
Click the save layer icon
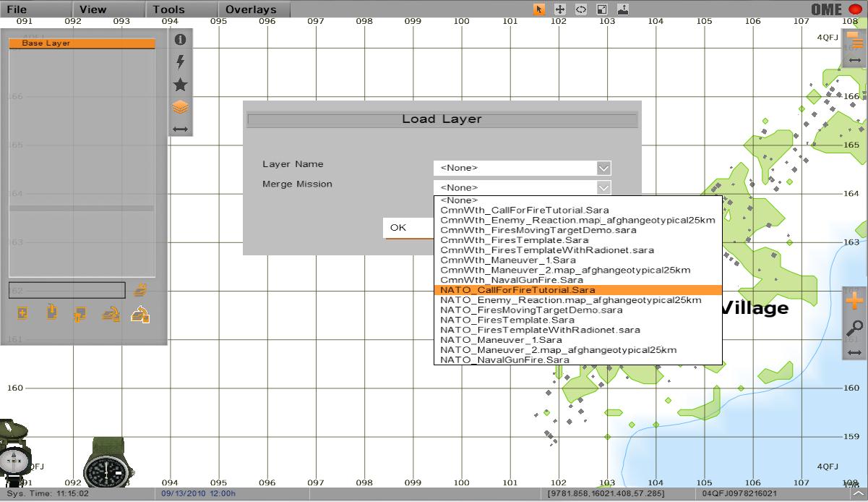coord(111,314)
